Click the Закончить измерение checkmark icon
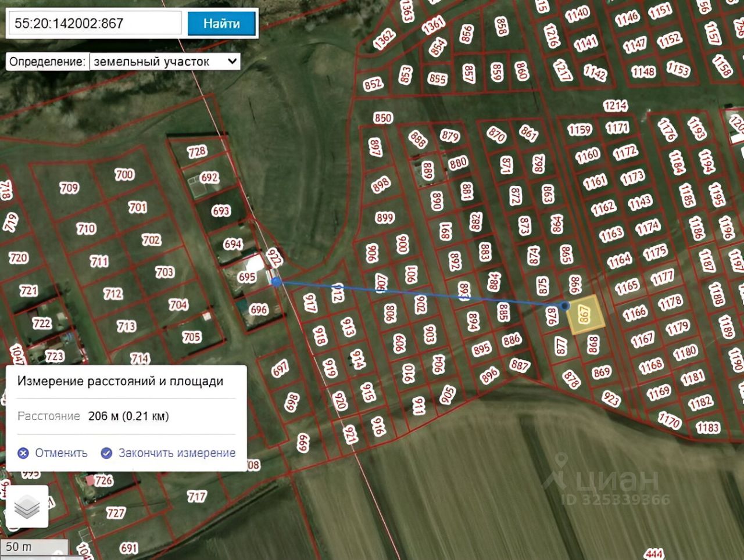The image size is (744, 560). [x=106, y=453]
